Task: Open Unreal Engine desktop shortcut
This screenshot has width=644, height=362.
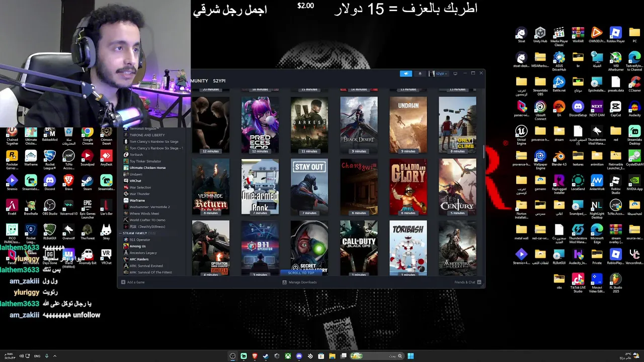Action: [x=521, y=135]
